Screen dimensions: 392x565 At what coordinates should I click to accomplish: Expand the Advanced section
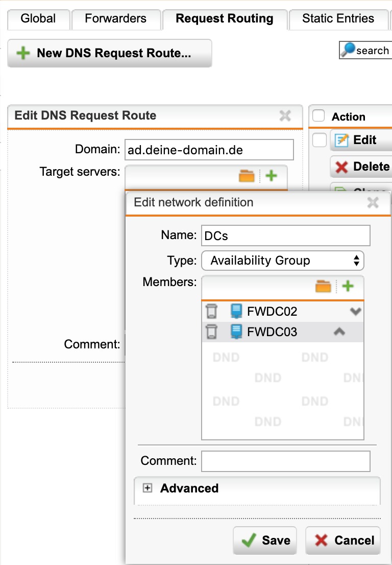(148, 488)
